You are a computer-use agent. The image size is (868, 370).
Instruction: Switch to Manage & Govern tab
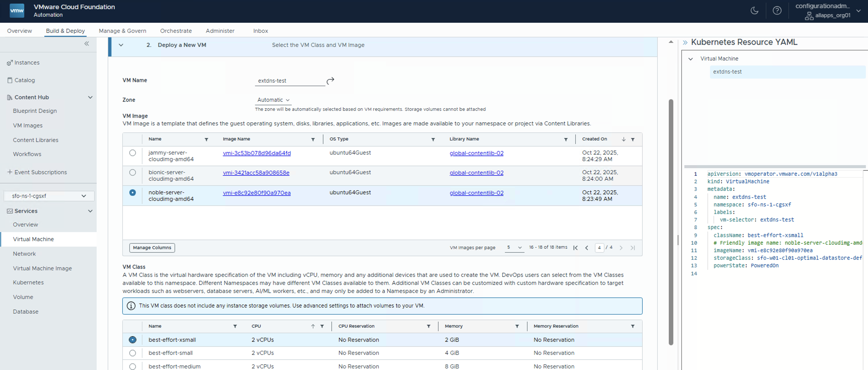click(122, 31)
